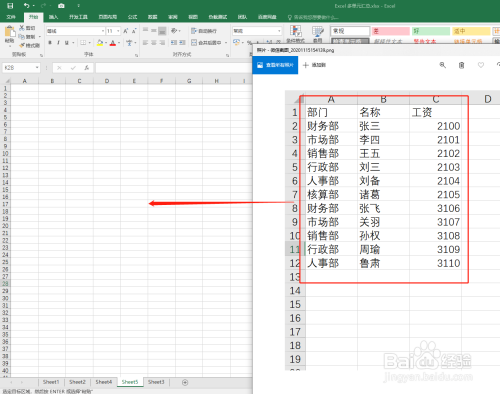Switch to the 视图 (View) ribbon tab
500x394 pixels.
tap(193, 17)
